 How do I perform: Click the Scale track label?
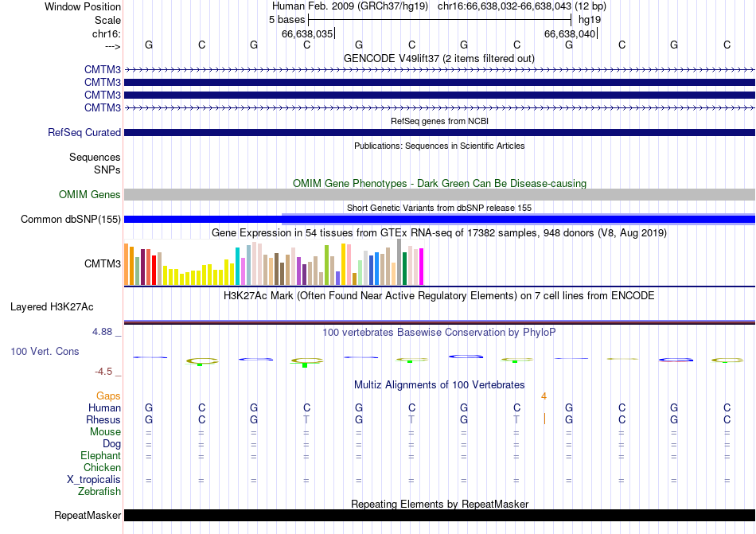coord(107,20)
